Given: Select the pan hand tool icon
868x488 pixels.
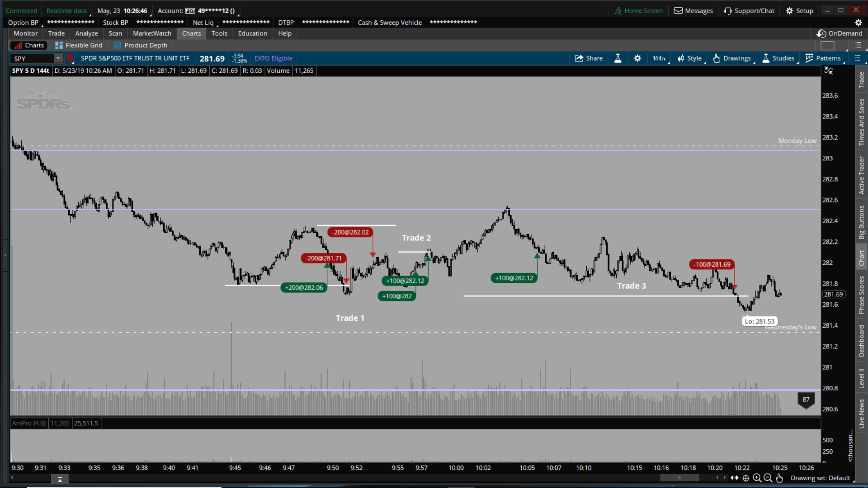Looking at the screenshot, I should point(779,478).
